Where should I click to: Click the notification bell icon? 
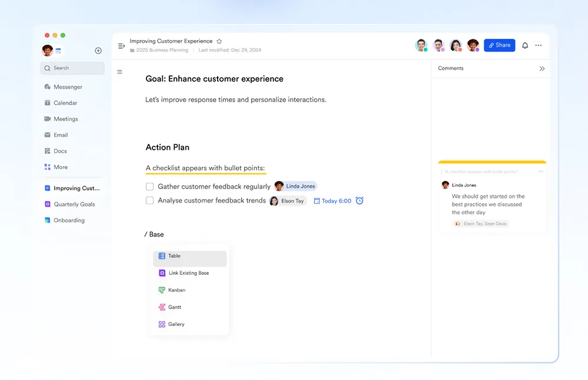(525, 45)
